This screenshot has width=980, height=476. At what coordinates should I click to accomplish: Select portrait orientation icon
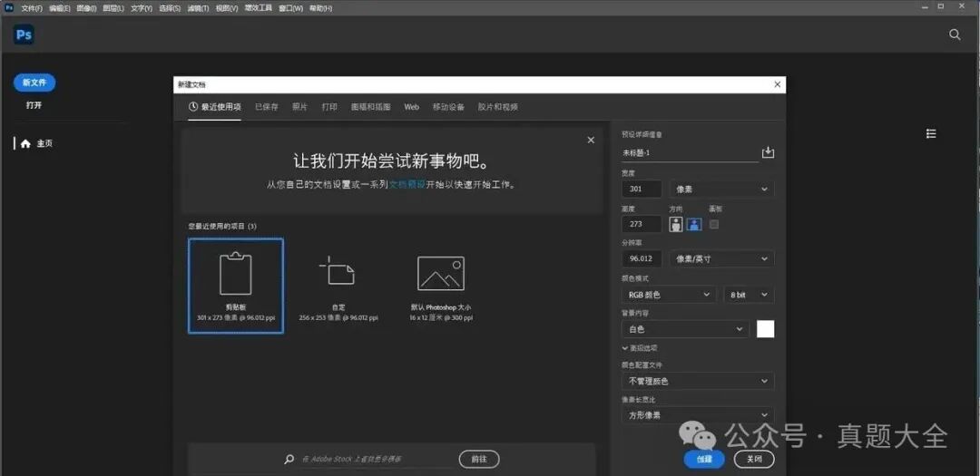click(676, 224)
